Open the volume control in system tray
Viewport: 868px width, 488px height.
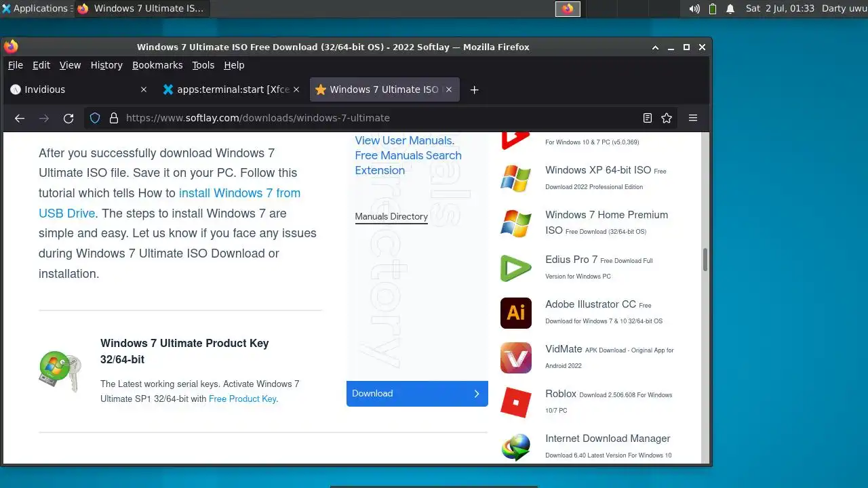694,9
